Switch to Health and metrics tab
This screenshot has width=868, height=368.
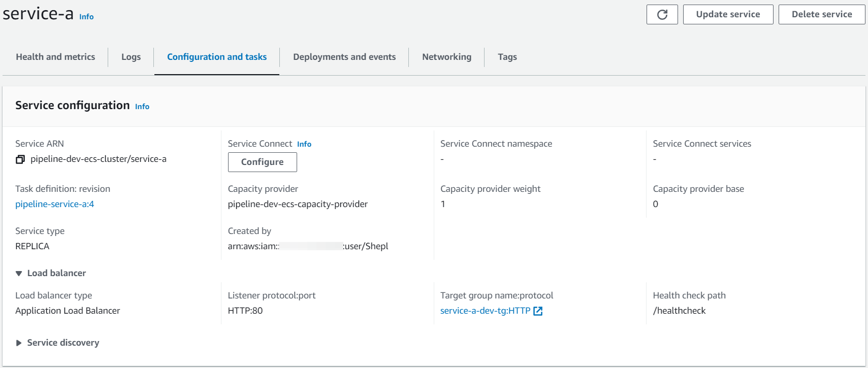click(x=55, y=57)
